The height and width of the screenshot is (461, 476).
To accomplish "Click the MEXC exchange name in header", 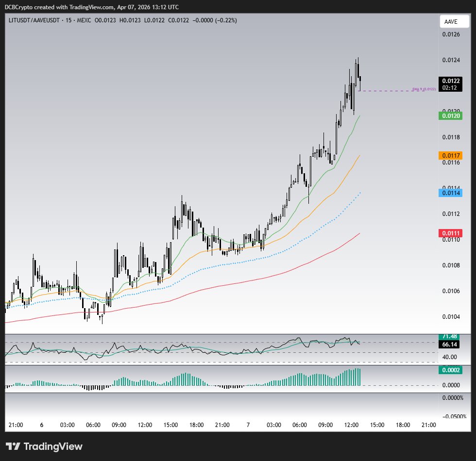I will [84, 20].
